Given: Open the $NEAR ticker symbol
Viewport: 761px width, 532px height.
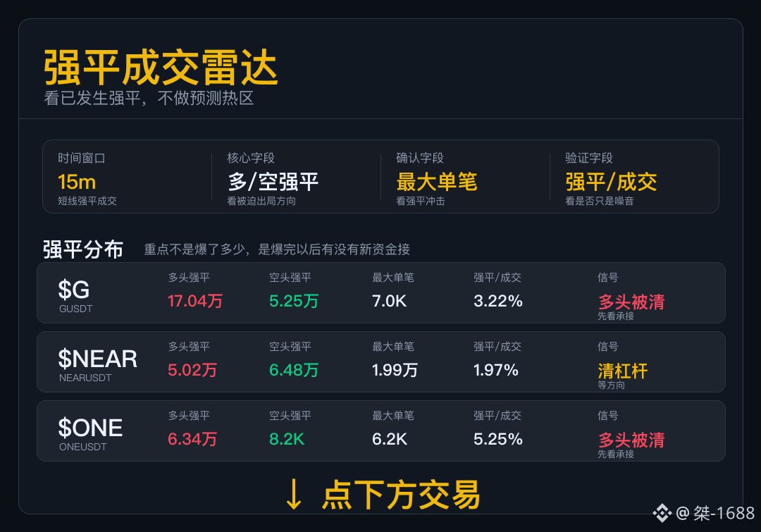Looking at the screenshot, I should click(97, 359).
